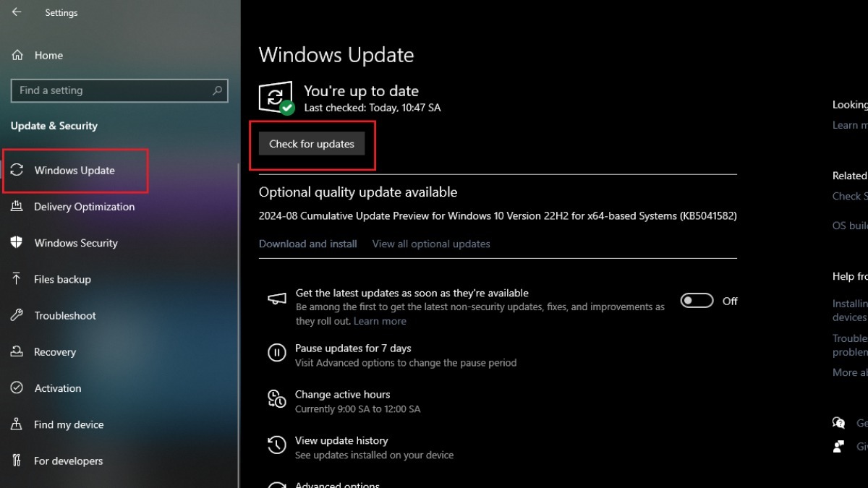Click the back arrow in Settings

[17, 12]
